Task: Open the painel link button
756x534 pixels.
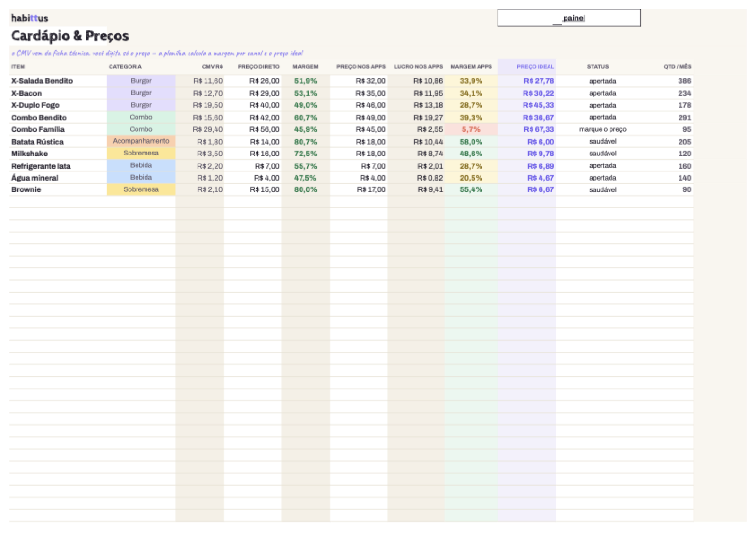Action: (x=569, y=18)
